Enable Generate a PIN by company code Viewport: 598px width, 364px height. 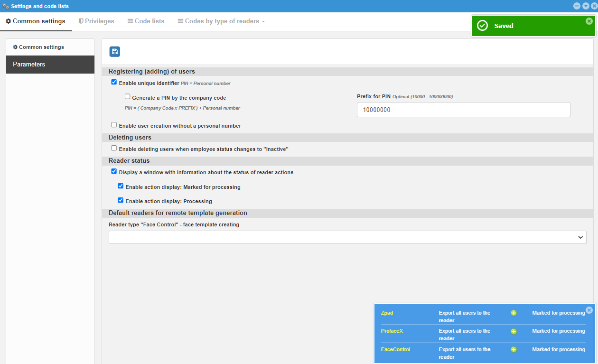click(x=127, y=96)
